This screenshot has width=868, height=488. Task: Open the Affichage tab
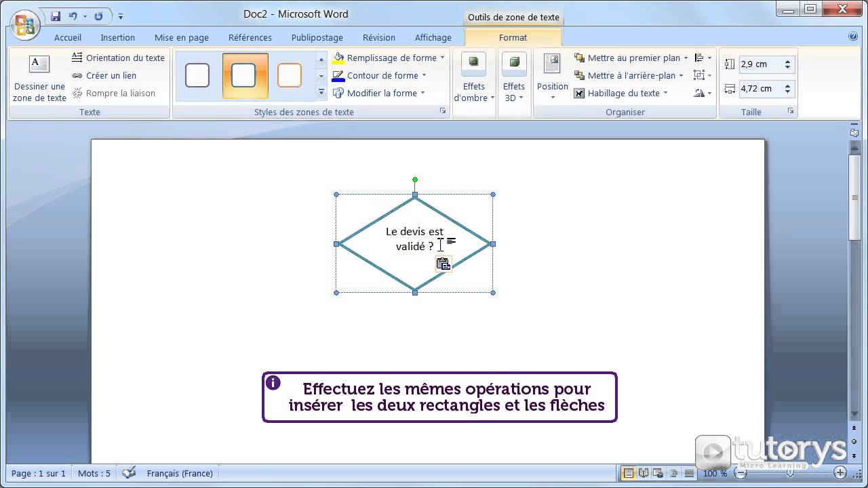tap(433, 37)
